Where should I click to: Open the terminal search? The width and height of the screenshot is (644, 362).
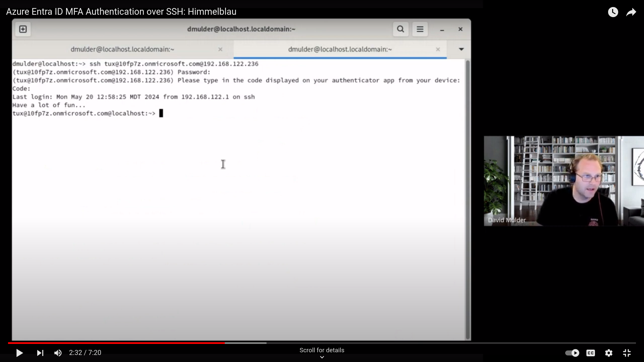[400, 29]
